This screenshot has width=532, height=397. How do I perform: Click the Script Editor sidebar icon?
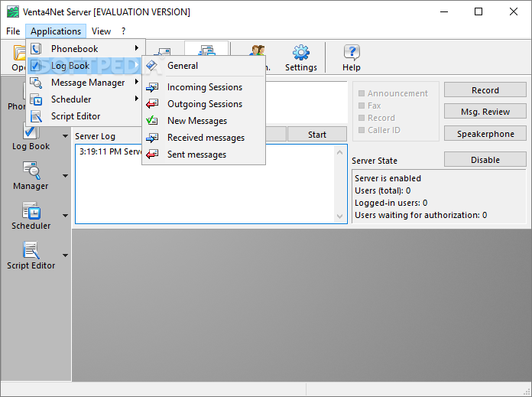(x=31, y=250)
